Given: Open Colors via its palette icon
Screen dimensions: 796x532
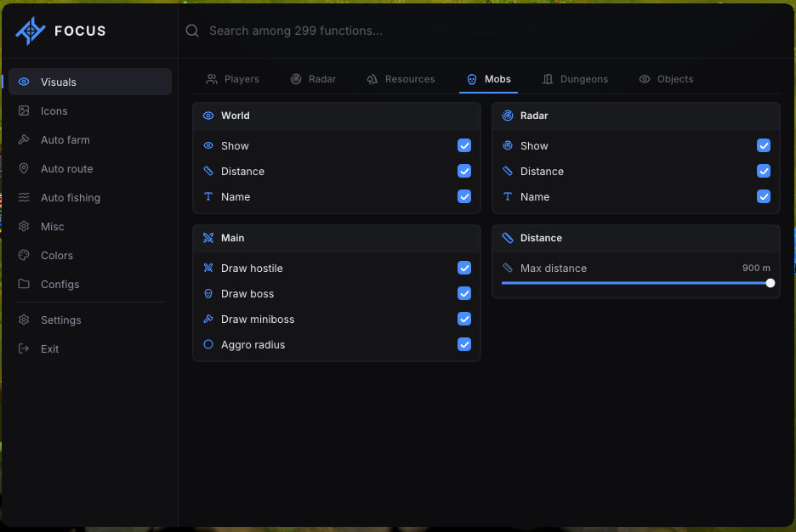Looking at the screenshot, I should tap(24, 255).
